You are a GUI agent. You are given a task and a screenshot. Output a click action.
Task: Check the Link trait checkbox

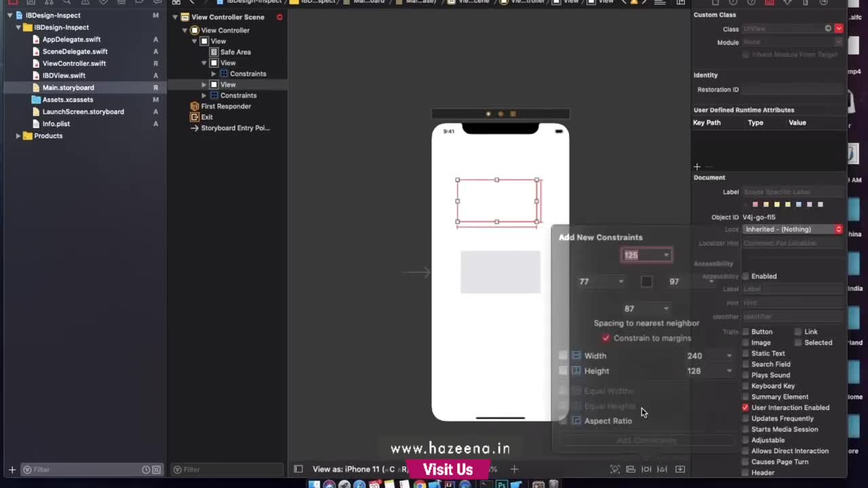point(798,332)
